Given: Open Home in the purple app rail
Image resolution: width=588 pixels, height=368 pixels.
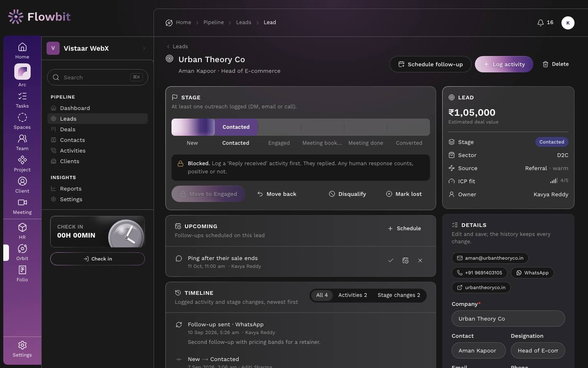Looking at the screenshot, I should 22,51.
